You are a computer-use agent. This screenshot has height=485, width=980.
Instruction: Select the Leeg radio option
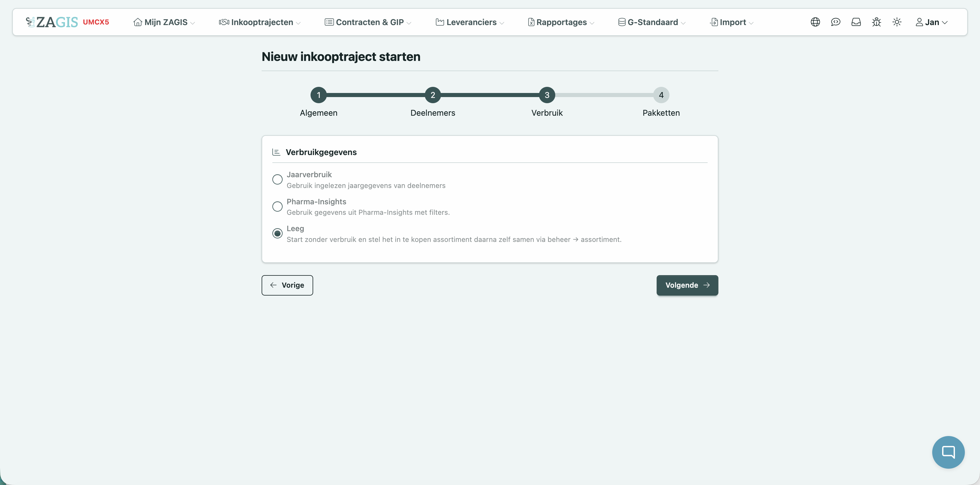[x=277, y=233]
